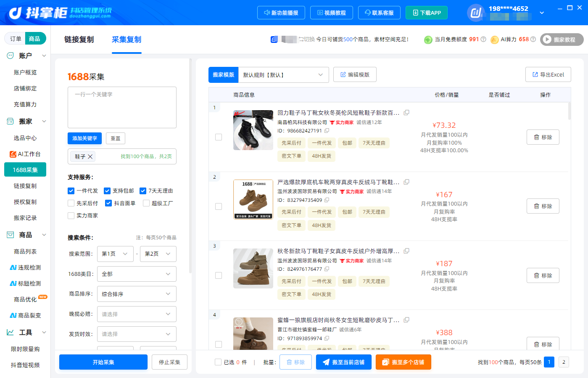The height and width of the screenshot is (378, 588).
Task: Copy ID 824976176477 icon
Action: [327, 269]
